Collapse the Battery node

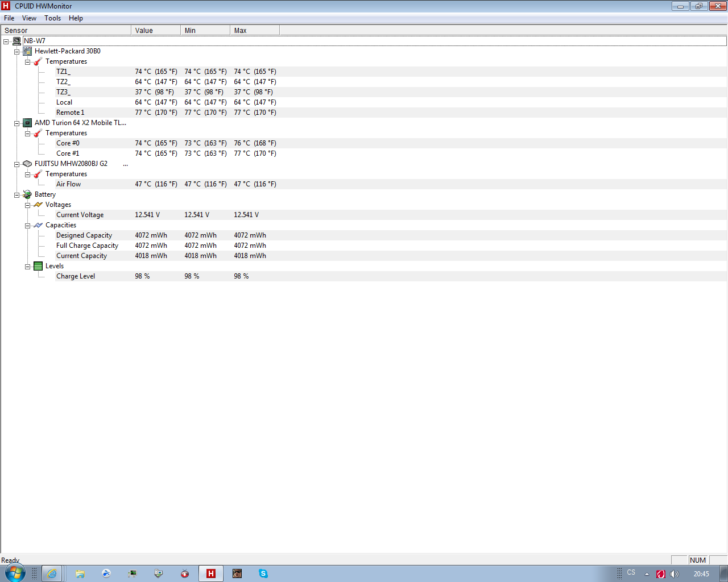click(x=17, y=195)
